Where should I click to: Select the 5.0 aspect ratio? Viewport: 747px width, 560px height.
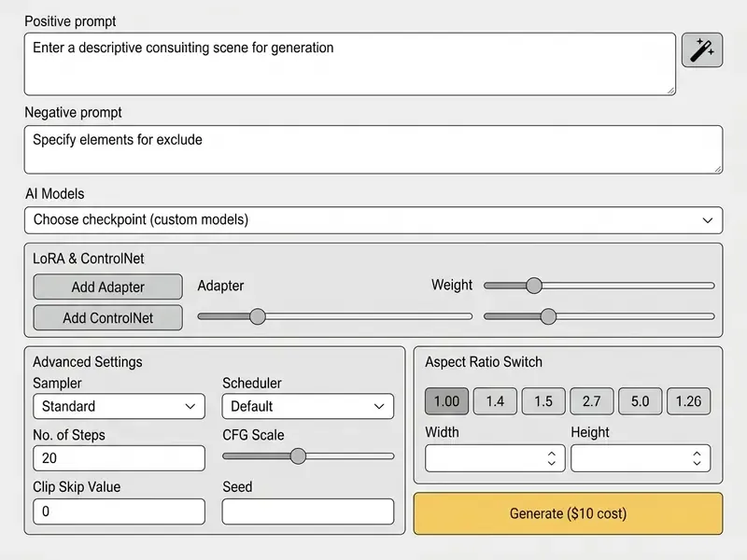(640, 401)
